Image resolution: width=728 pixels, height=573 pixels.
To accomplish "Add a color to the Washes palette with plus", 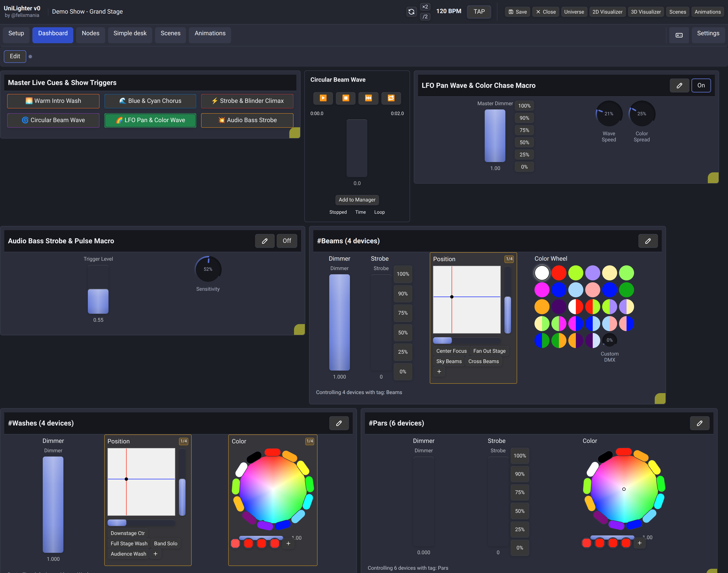I will pyautogui.click(x=288, y=543).
